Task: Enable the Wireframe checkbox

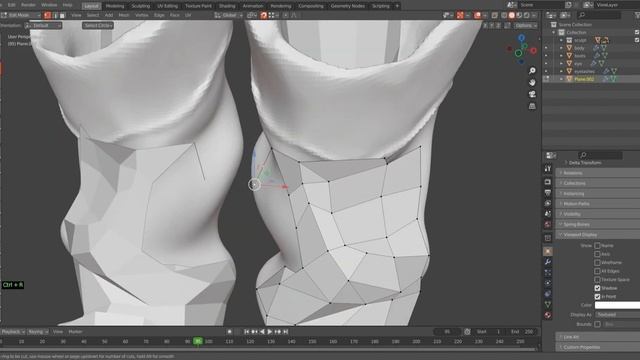Action: (x=597, y=263)
